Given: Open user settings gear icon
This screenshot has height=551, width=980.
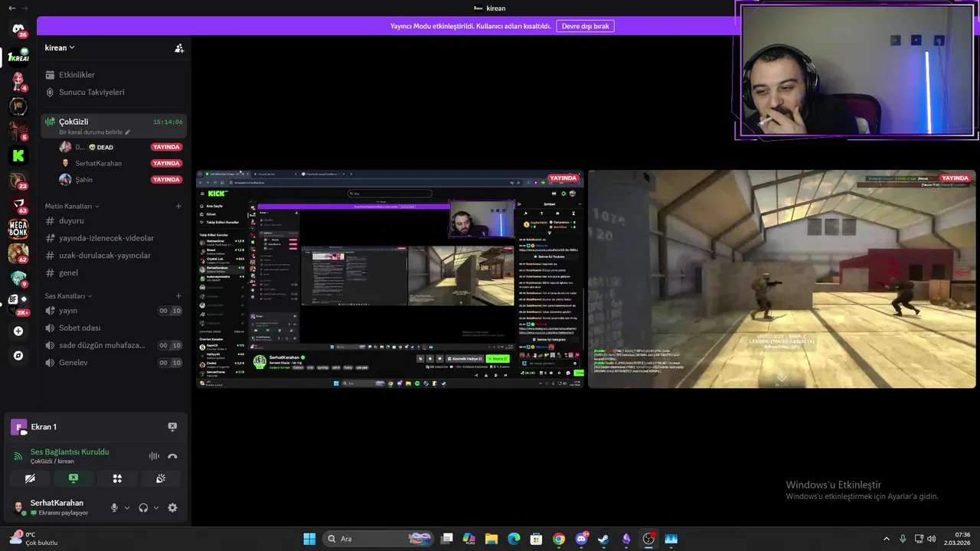Looking at the screenshot, I should pyautogui.click(x=172, y=507).
